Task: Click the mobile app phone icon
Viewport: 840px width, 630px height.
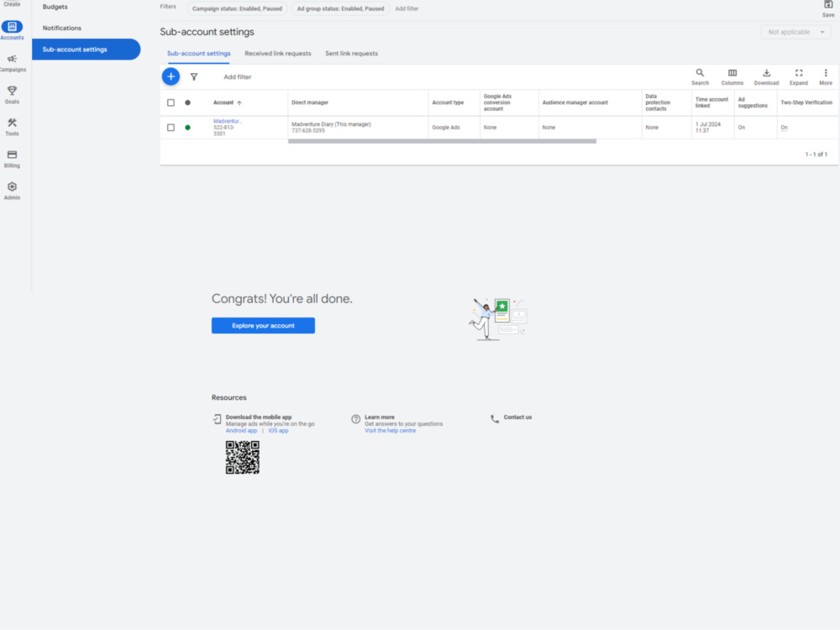Action: pos(217,419)
